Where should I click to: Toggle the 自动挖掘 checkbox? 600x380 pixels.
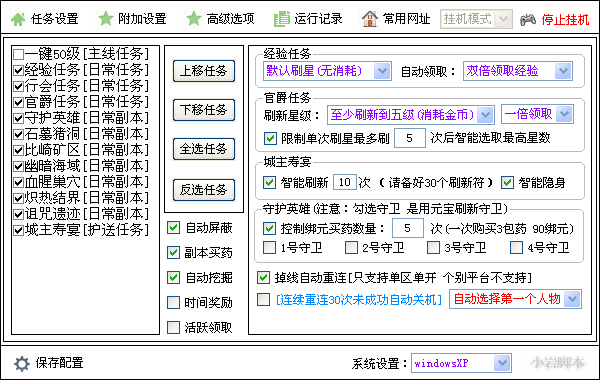point(173,277)
